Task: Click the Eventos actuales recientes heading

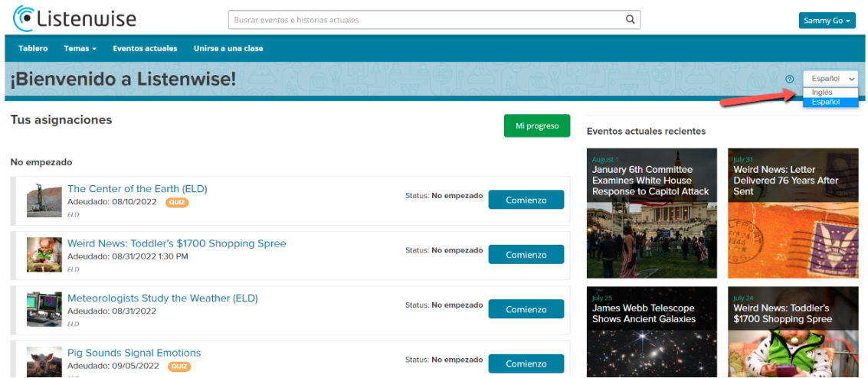Action: (646, 132)
